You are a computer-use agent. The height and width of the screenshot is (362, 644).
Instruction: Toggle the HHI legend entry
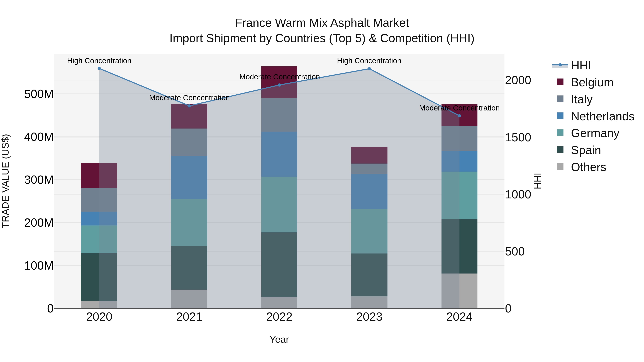[571, 65]
